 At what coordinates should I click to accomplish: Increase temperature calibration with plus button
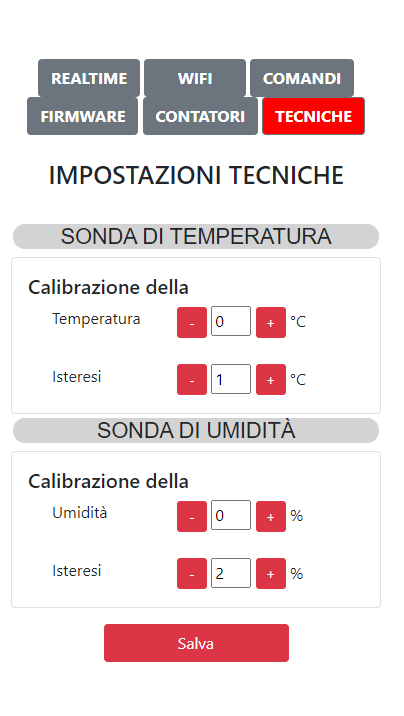(x=271, y=322)
